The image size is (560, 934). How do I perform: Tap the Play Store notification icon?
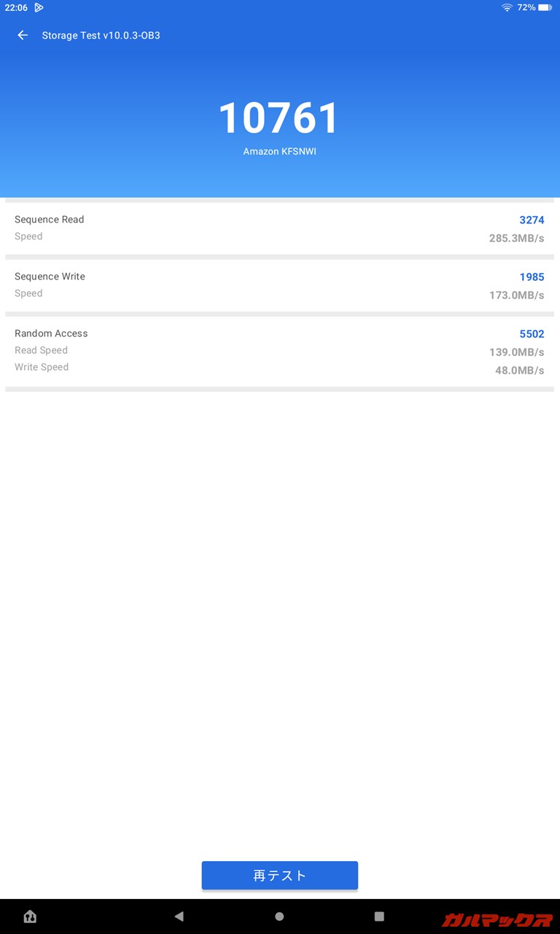click(x=39, y=7)
